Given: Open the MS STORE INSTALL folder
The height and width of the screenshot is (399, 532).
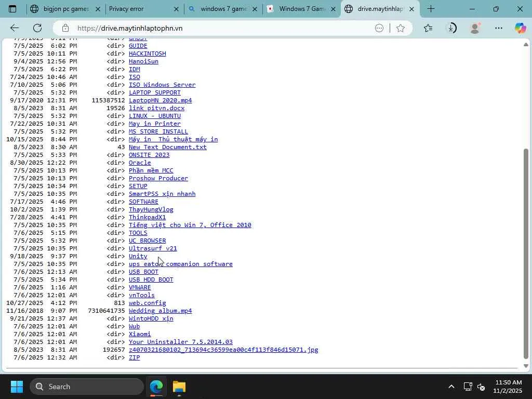Looking at the screenshot, I should tap(158, 131).
